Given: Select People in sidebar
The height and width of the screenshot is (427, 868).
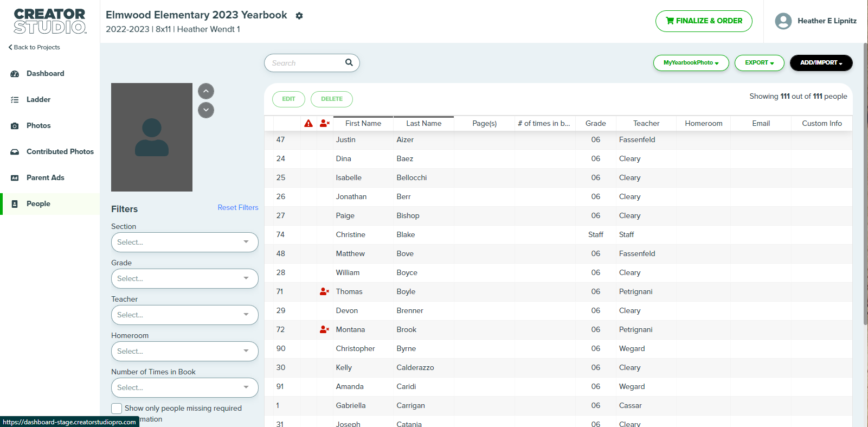Looking at the screenshot, I should (x=50, y=204).
